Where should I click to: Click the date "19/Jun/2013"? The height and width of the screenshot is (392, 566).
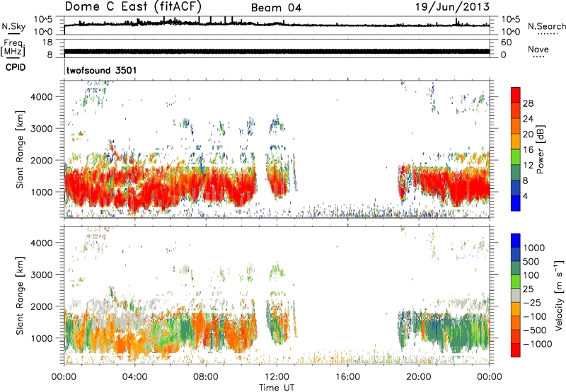click(452, 6)
